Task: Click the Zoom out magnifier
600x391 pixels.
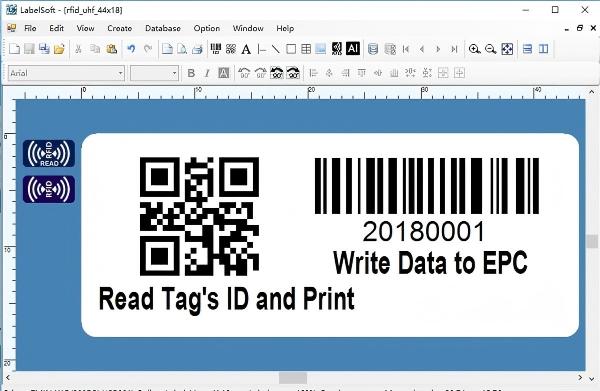Action: point(490,49)
